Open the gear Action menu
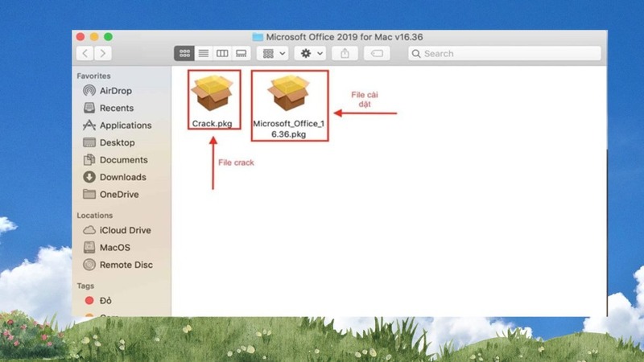Image resolution: width=644 pixels, height=362 pixels. coord(311,53)
